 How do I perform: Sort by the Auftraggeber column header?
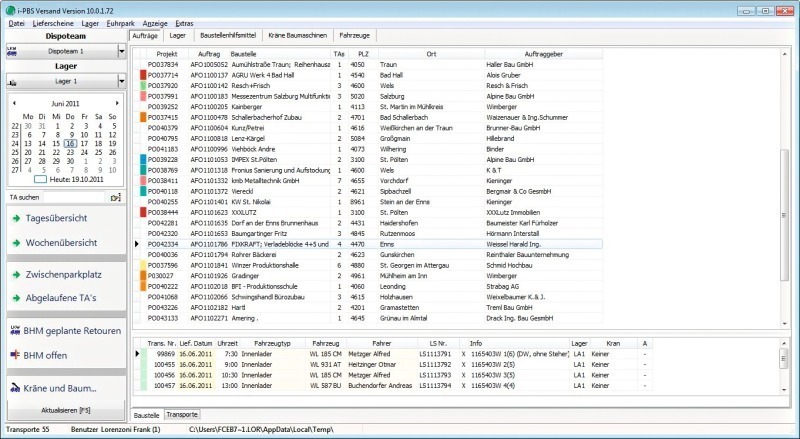543,54
